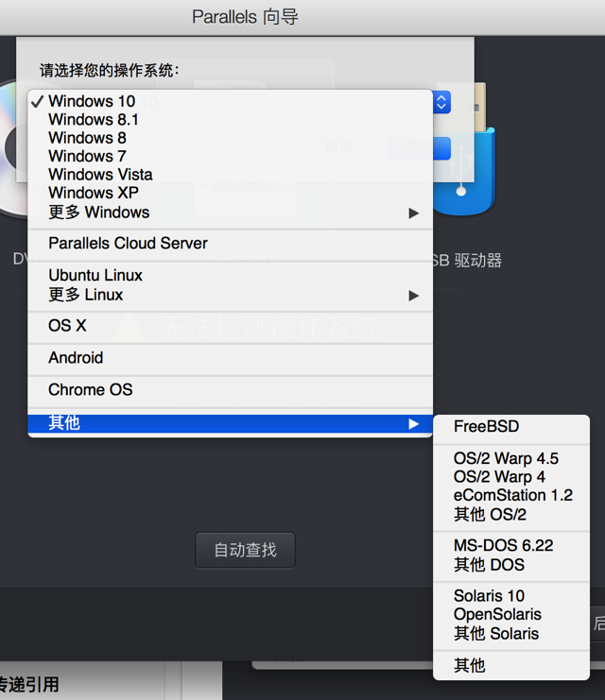
Task: Pick 其他 OS/2 in submenu
Action: [x=511, y=514]
